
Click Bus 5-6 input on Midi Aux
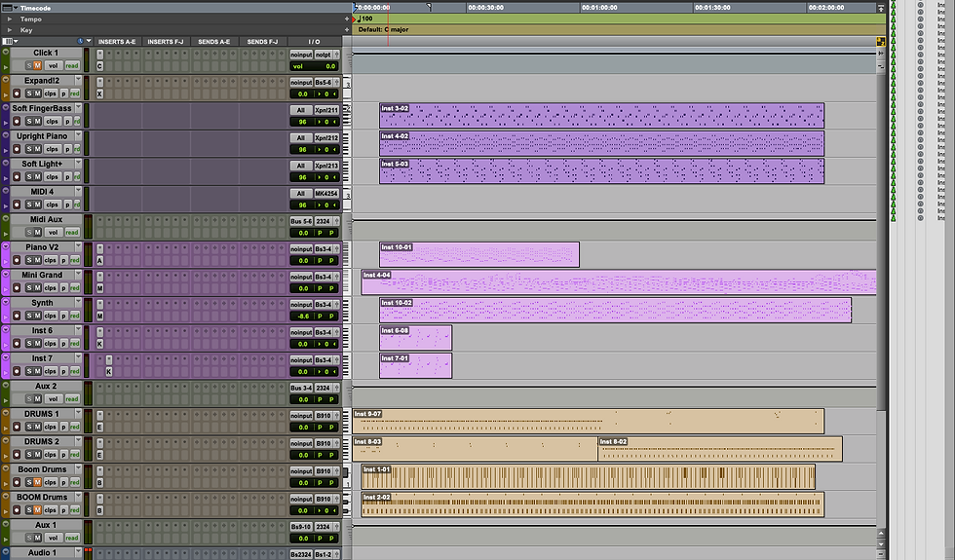[x=301, y=222]
